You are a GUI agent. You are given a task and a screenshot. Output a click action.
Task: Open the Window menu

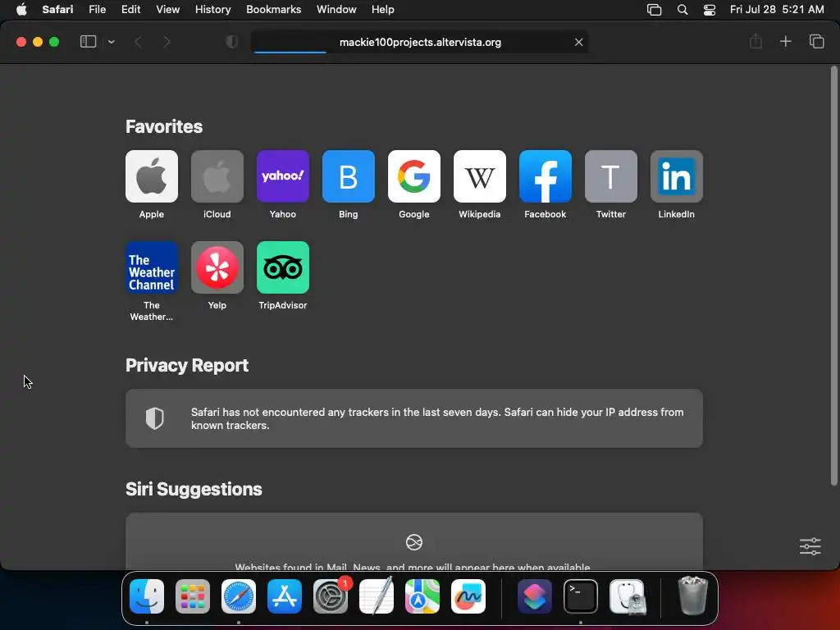coord(336,10)
